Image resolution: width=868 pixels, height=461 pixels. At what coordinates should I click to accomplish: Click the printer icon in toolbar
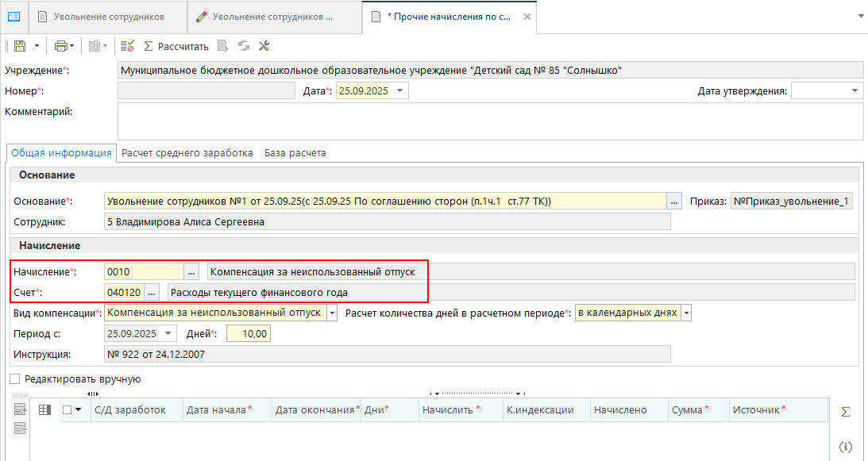point(61,46)
